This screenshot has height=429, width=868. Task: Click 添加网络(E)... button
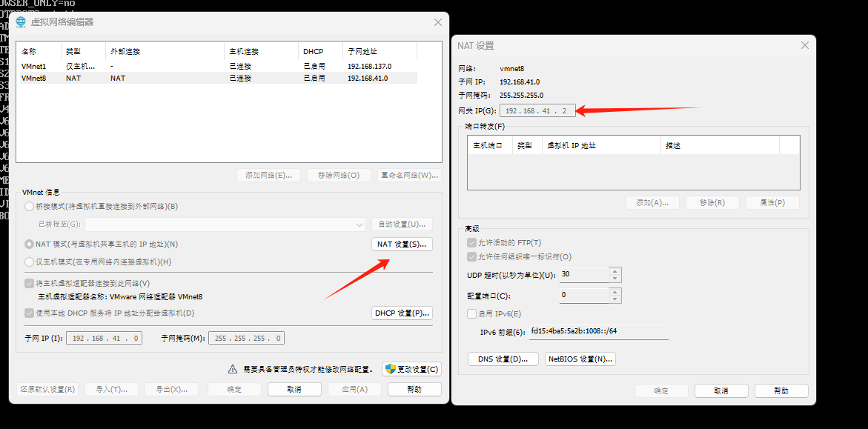268,176
